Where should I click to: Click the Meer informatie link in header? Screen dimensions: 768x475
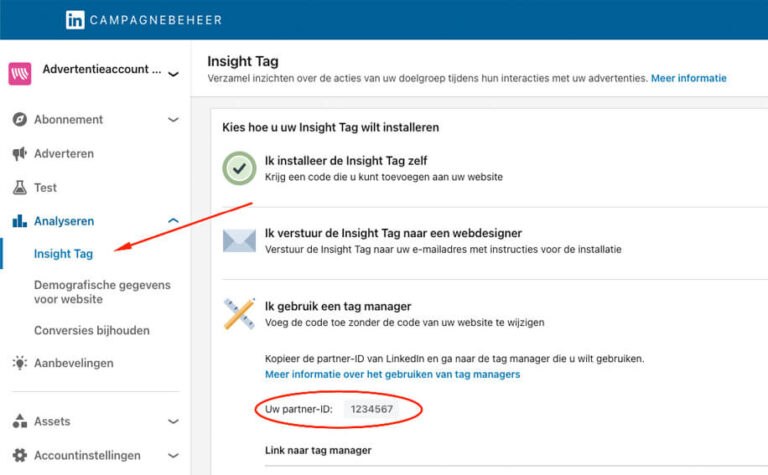tap(689, 78)
